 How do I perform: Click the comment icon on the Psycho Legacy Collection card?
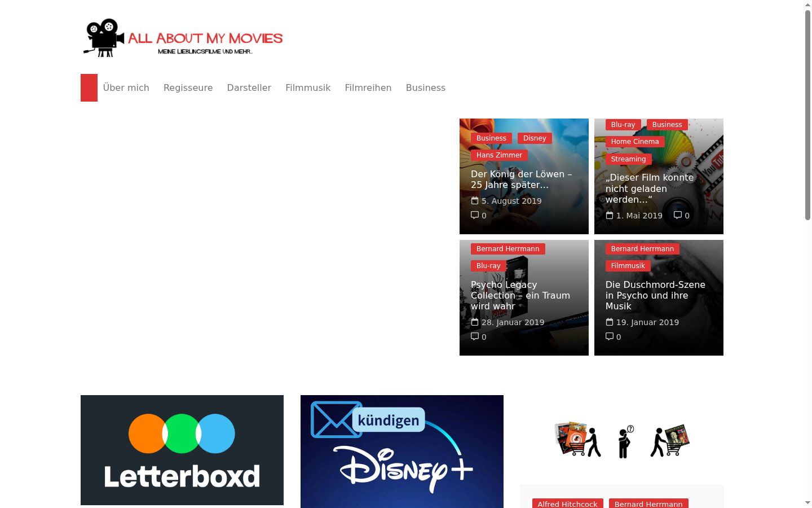click(475, 336)
